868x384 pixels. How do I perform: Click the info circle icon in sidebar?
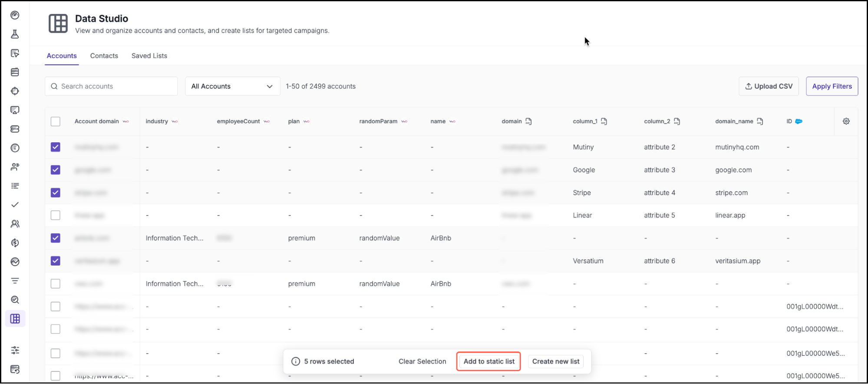click(15, 148)
